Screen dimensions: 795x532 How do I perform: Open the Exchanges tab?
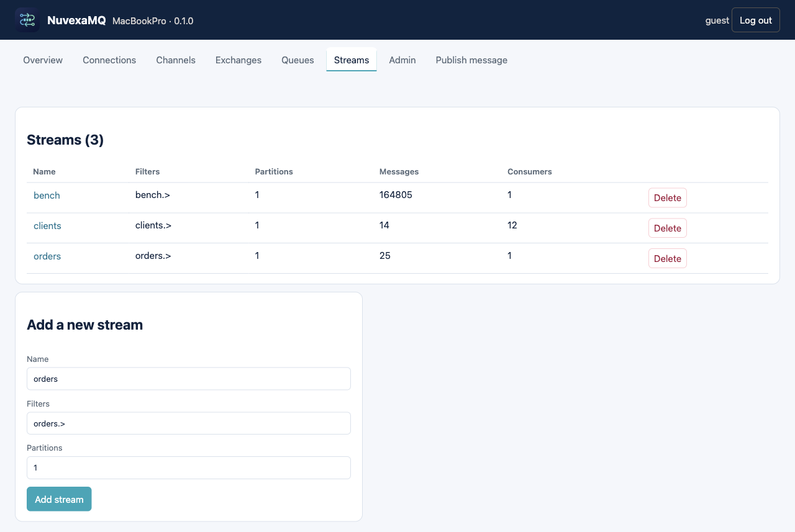(238, 60)
